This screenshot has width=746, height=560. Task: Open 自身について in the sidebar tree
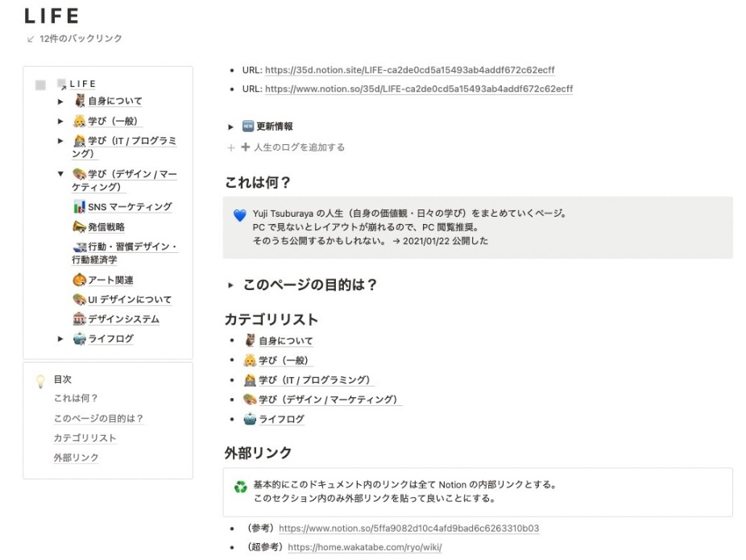(x=115, y=101)
